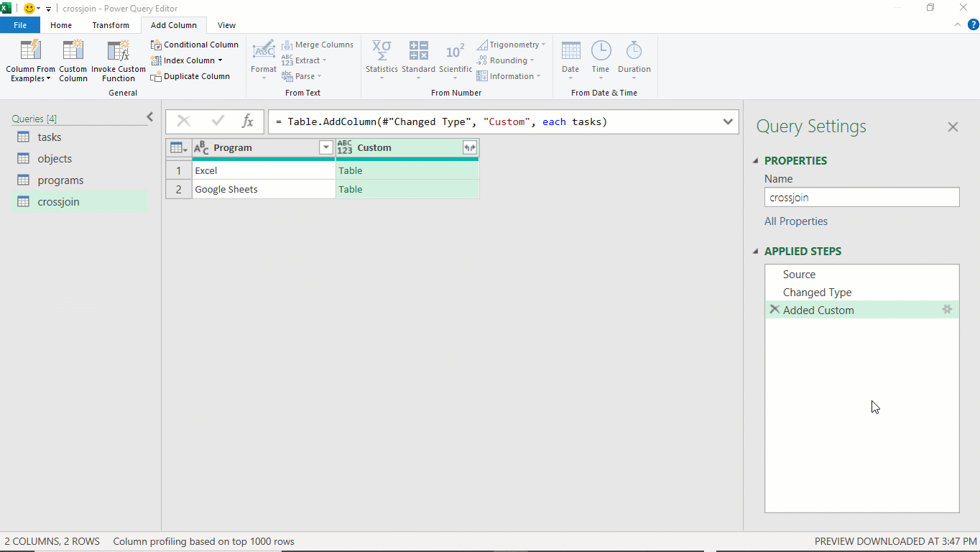Select the programs query

[60, 180]
